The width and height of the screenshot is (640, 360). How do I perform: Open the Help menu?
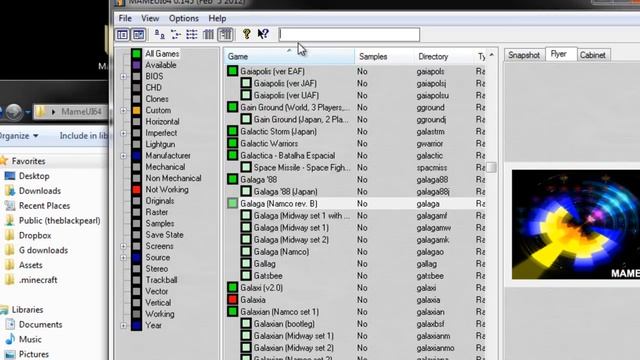(217, 18)
